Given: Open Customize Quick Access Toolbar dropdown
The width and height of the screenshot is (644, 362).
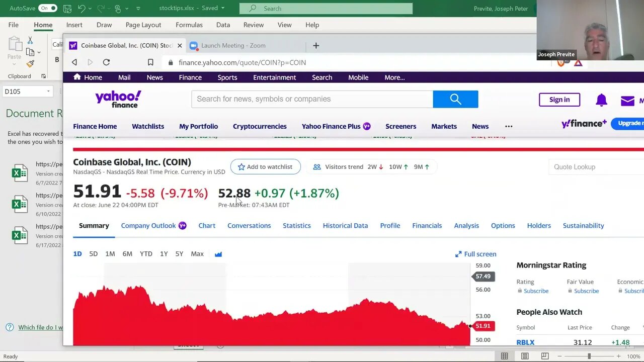Looking at the screenshot, I should (138, 9).
